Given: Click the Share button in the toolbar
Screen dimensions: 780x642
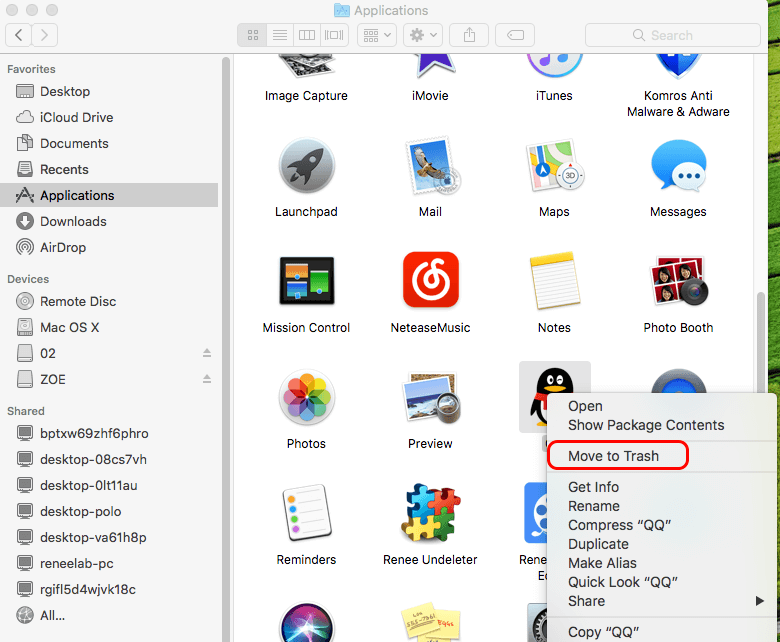Looking at the screenshot, I should pos(470,35).
